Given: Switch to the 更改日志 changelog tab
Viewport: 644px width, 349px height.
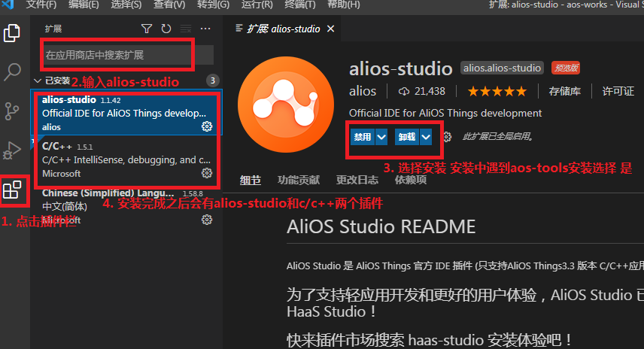Looking at the screenshot, I should point(357,180).
